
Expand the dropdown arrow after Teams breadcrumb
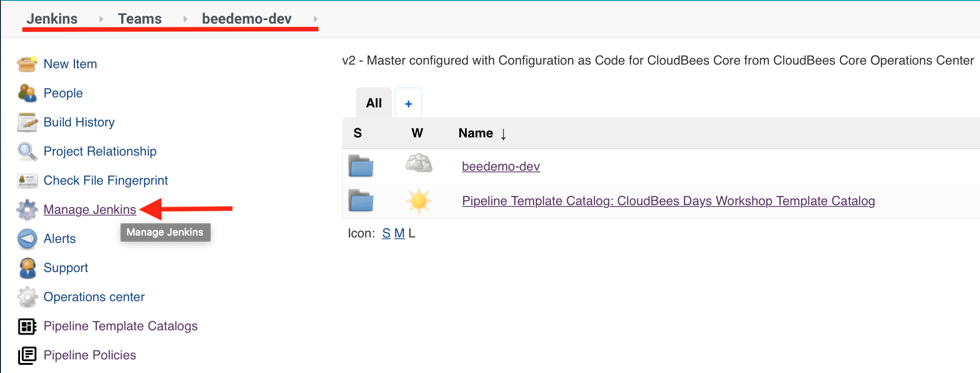pos(185,19)
